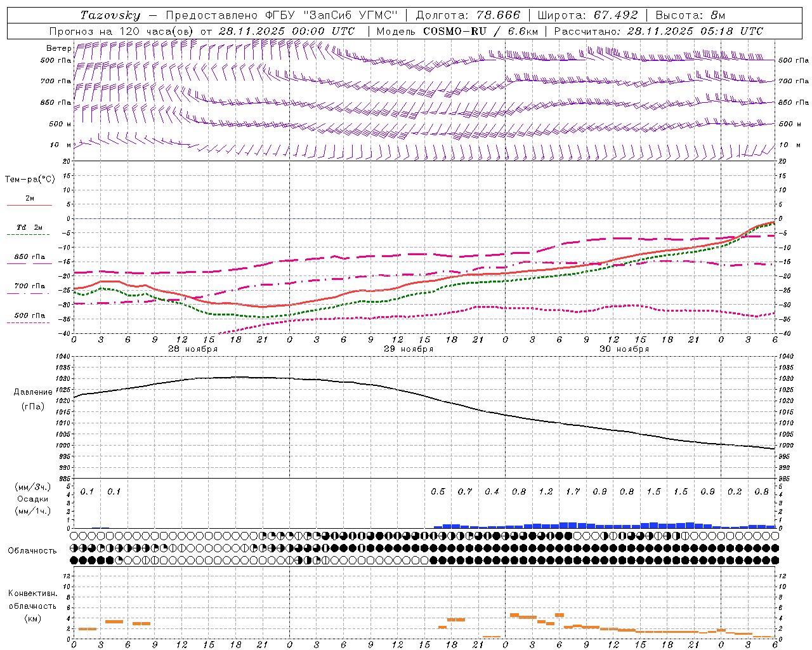Click the 3-hour precipitation value 0.5
This screenshot has height=650, width=812.
(x=438, y=491)
